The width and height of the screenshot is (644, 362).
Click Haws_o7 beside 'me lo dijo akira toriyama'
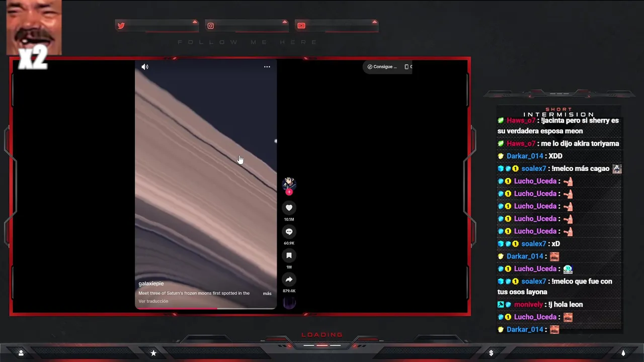point(521,144)
